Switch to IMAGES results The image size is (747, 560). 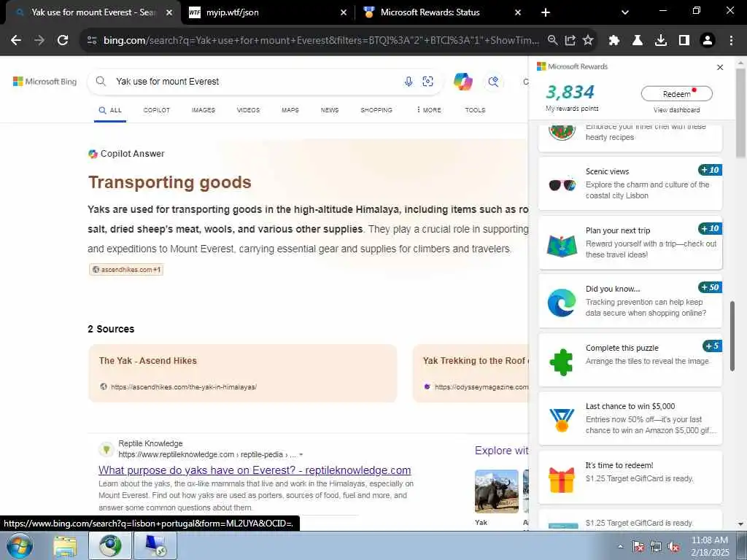coord(204,110)
